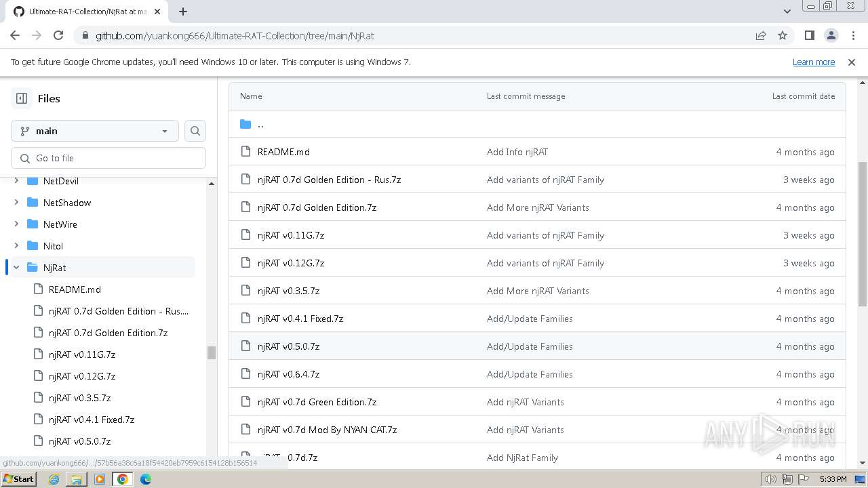Viewport: 868px width, 488px height.
Task: Click the file tree scroll-up arrow
Action: 212,184
